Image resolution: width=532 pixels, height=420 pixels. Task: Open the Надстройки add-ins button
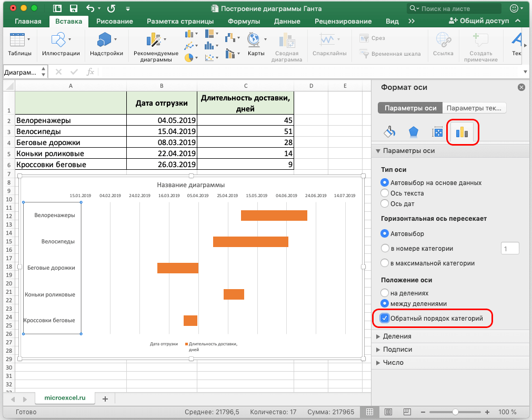[106, 44]
